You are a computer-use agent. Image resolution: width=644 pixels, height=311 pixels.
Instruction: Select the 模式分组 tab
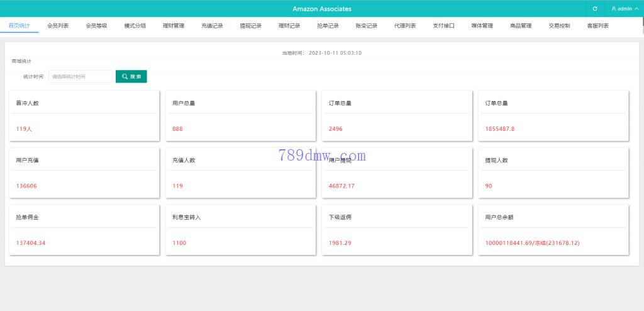[135, 26]
